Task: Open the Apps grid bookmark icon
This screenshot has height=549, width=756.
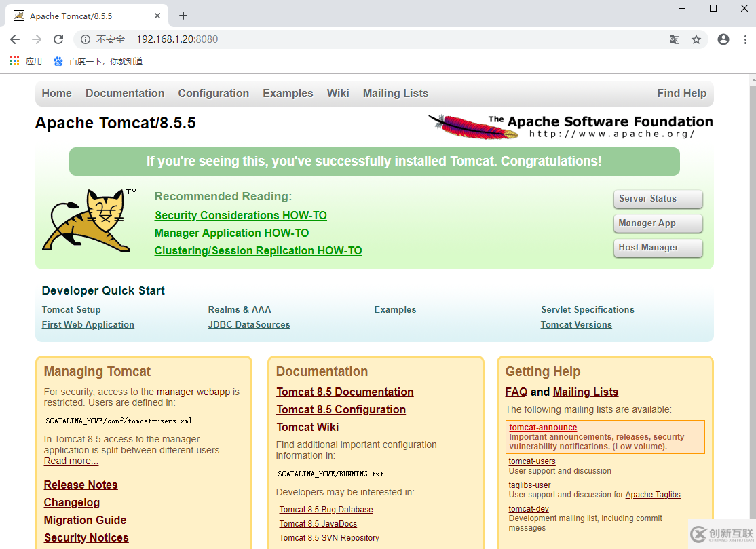Action: pyautogui.click(x=15, y=61)
